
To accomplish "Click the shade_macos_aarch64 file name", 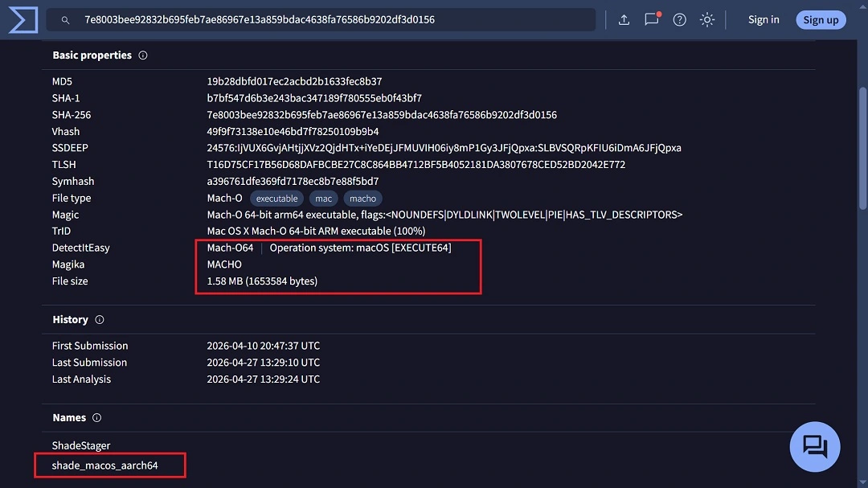I will [x=105, y=465].
